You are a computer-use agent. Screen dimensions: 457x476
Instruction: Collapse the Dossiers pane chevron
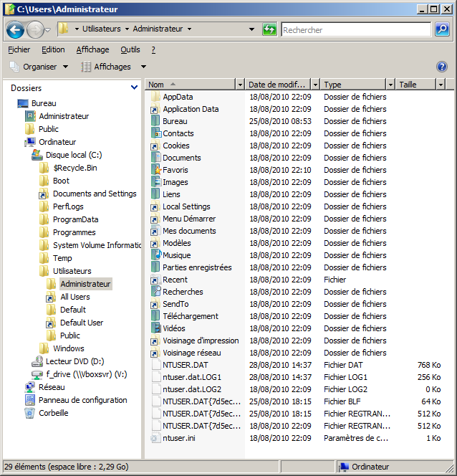click(x=134, y=87)
